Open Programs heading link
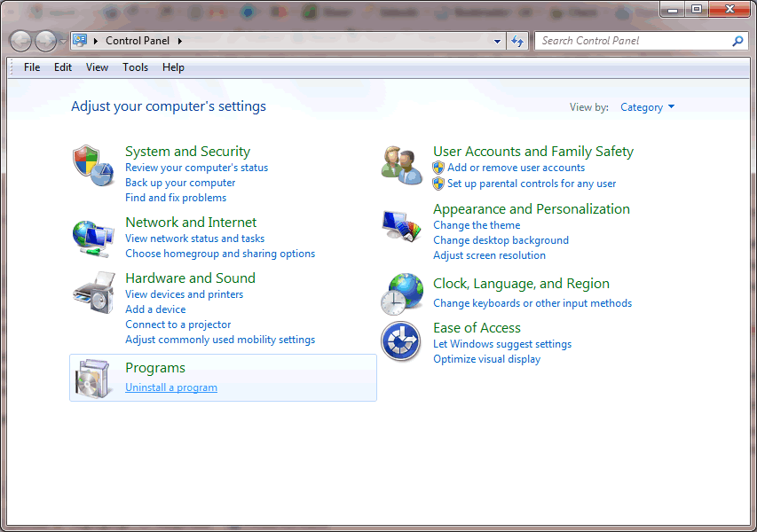The width and height of the screenshot is (757, 532). (155, 368)
